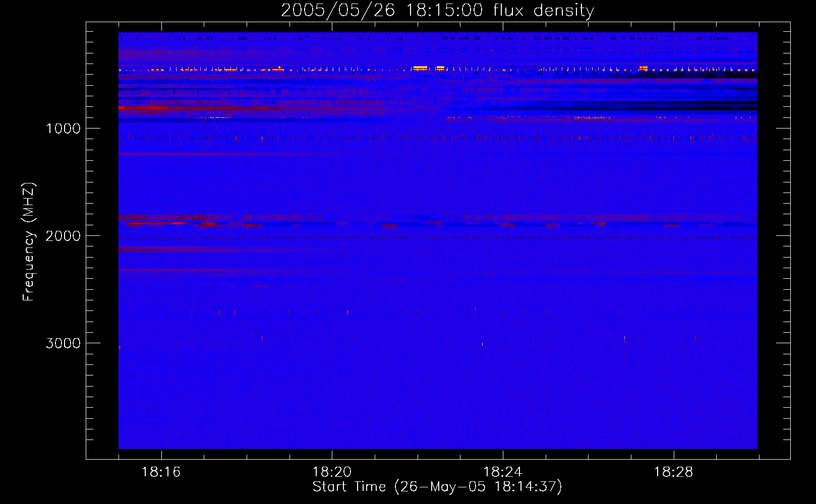816x504 pixels.
Task: Click the 'Frequency (MHZ)' axis label
Action: tap(29, 242)
